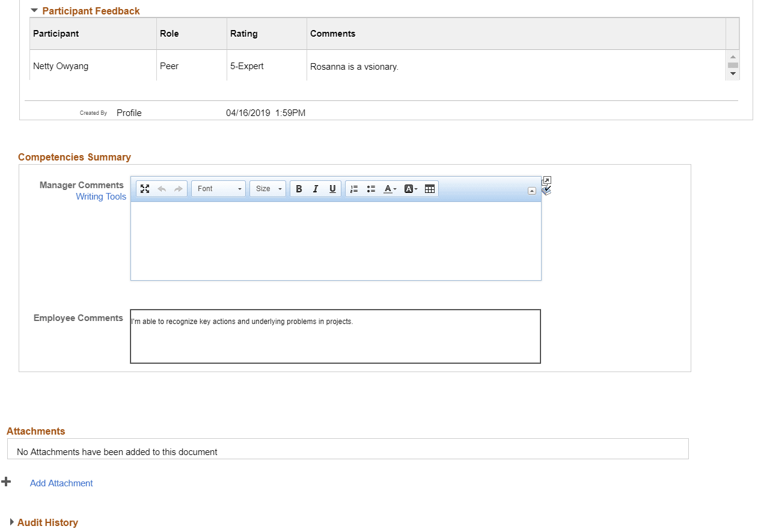758x532 pixels.
Task: Click the Redo arrow in the editor toolbar
Action: pyautogui.click(x=177, y=188)
